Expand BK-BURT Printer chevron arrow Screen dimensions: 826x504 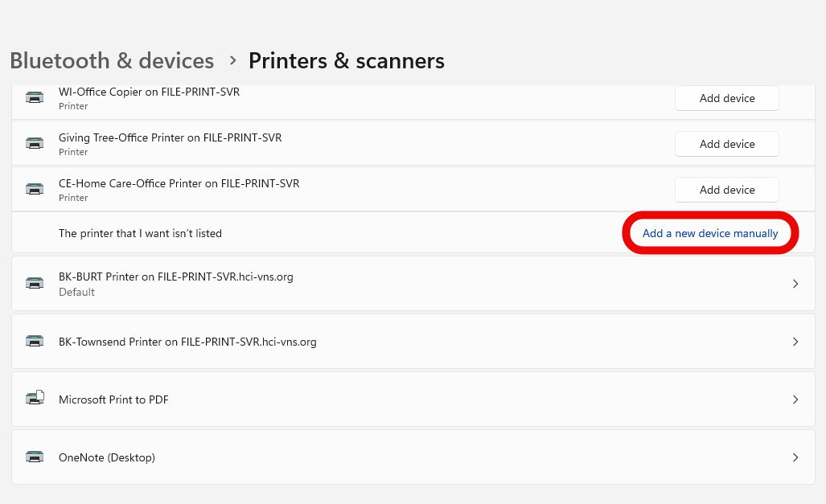coord(795,284)
